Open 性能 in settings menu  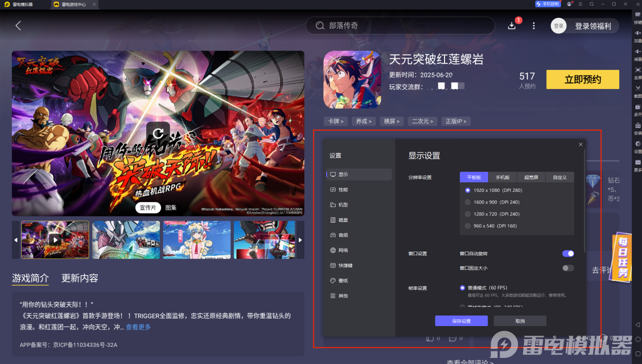click(x=359, y=189)
